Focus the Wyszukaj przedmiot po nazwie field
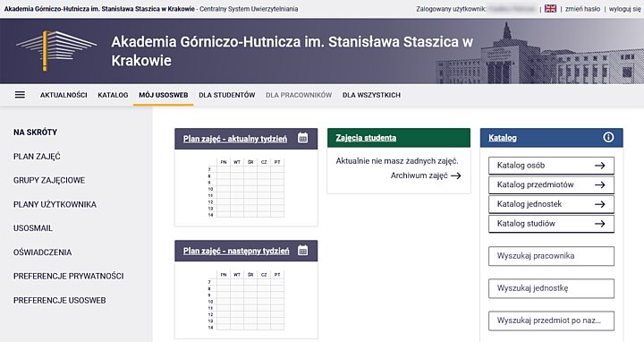 click(x=551, y=321)
